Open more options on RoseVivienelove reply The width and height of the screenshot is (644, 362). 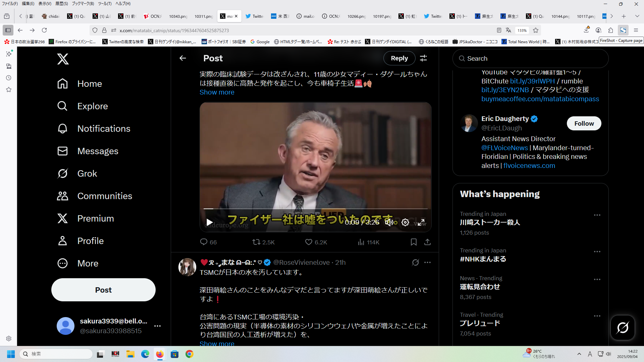pyautogui.click(x=427, y=262)
